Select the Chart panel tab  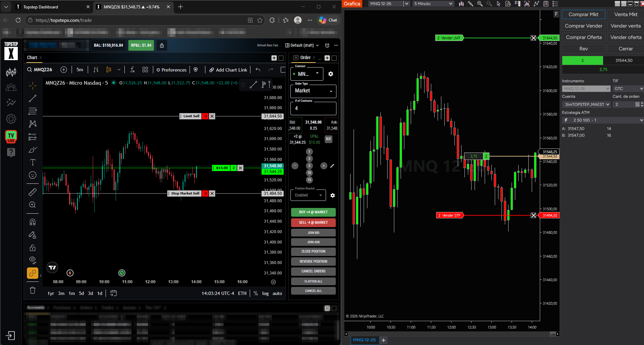pyautogui.click(x=32, y=57)
